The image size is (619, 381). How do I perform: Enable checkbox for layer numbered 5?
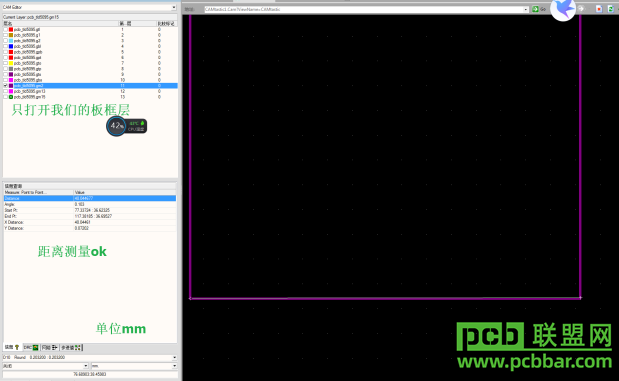(x=6, y=52)
